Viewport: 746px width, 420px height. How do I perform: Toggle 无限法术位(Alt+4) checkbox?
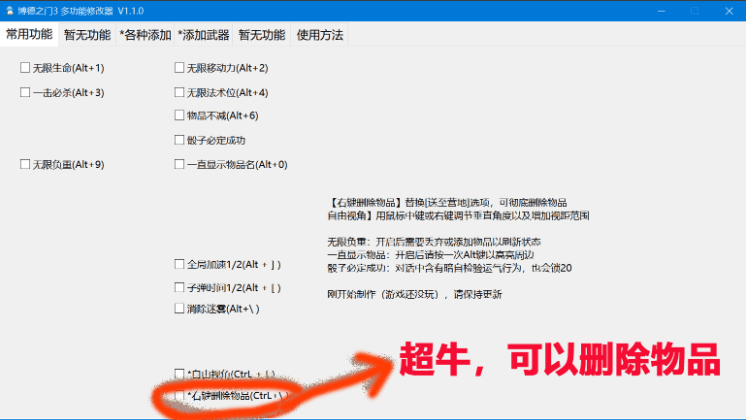tap(179, 92)
